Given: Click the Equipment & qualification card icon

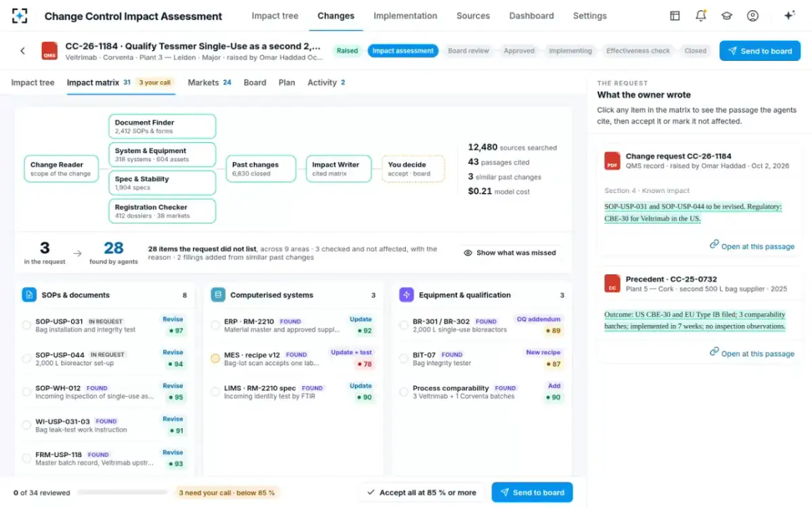Looking at the screenshot, I should [x=406, y=295].
